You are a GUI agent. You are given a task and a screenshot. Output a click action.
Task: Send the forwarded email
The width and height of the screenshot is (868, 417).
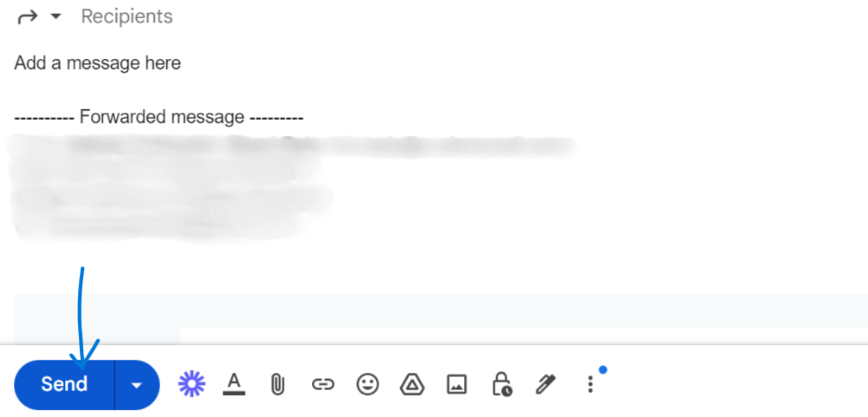pyautogui.click(x=64, y=384)
